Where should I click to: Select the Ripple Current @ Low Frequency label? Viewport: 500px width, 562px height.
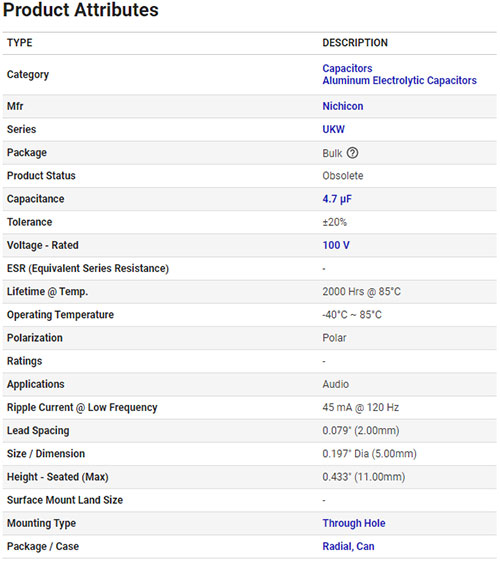tap(82, 408)
